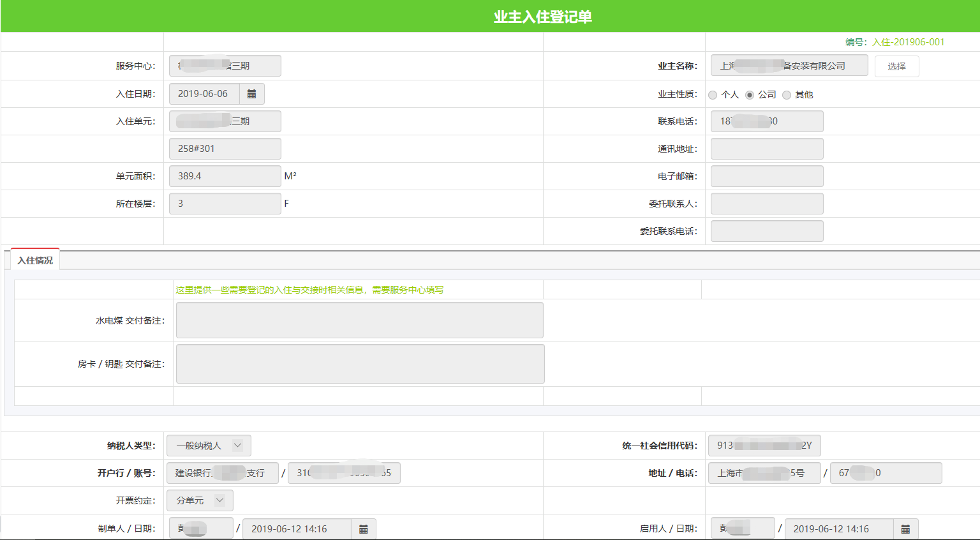
Task: Click the 通讯地址 input field
Action: [766, 149]
